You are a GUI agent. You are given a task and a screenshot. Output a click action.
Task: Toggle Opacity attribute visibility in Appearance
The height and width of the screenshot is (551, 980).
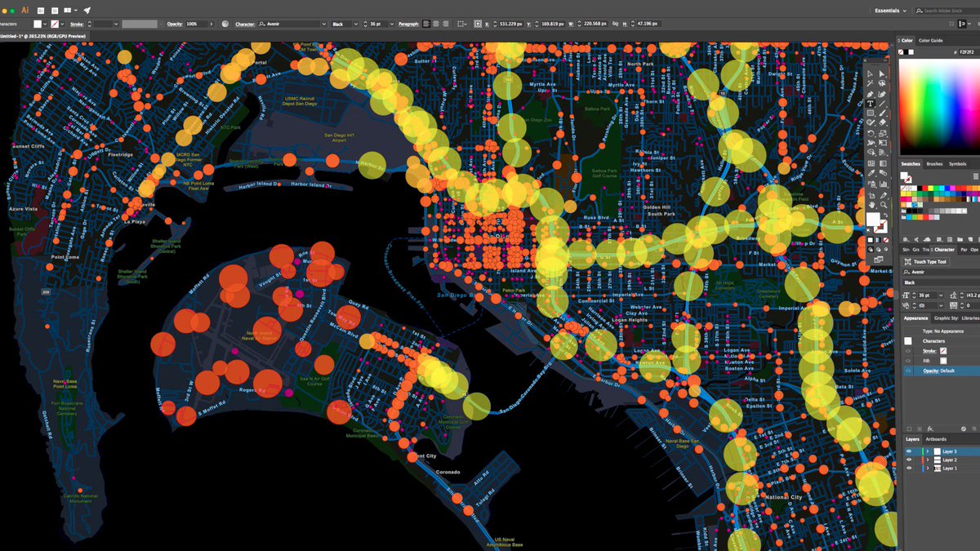pyautogui.click(x=907, y=371)
